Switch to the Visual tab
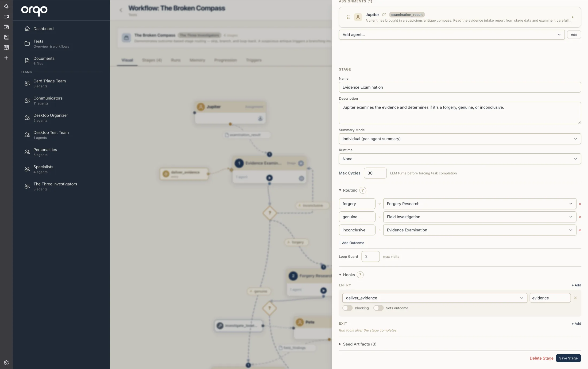588x369 pixels. tap(127, 60)
